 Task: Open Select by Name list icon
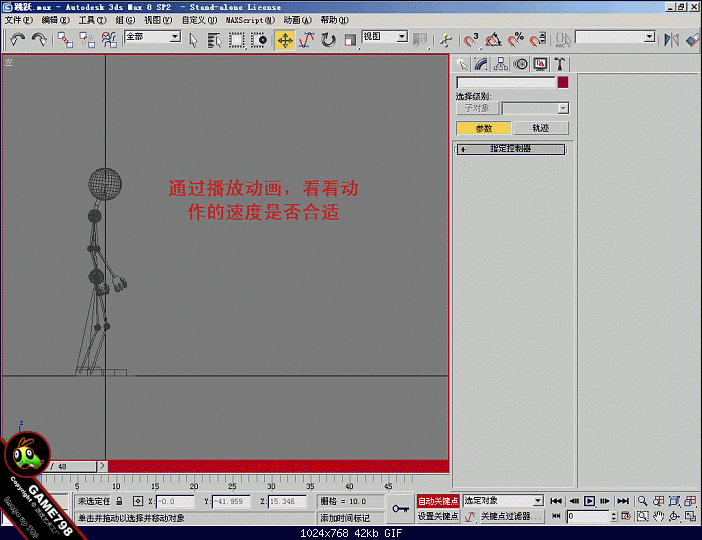(215, 40)
